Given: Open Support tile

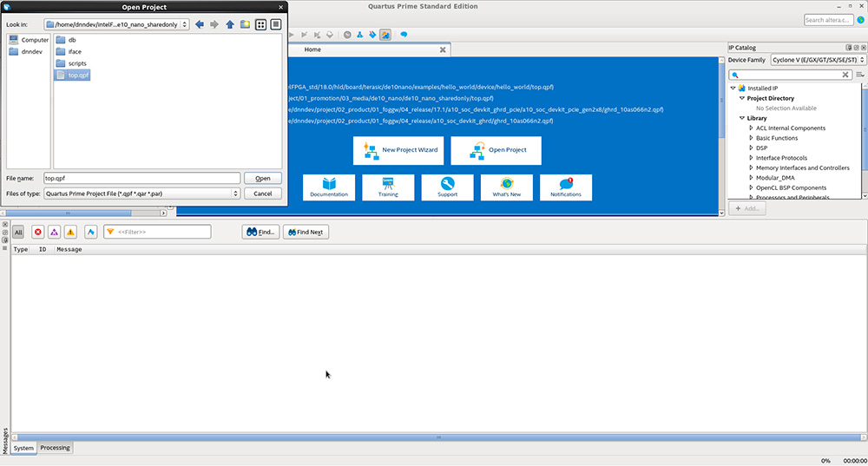Looking at the screenshot, I should point(447,187).
